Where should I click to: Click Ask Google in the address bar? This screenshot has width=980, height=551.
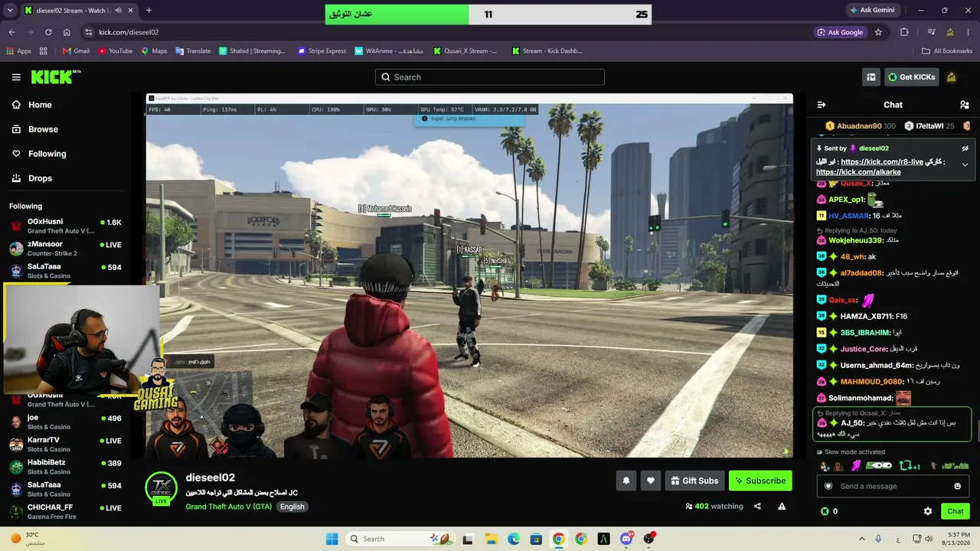[840, 32]
